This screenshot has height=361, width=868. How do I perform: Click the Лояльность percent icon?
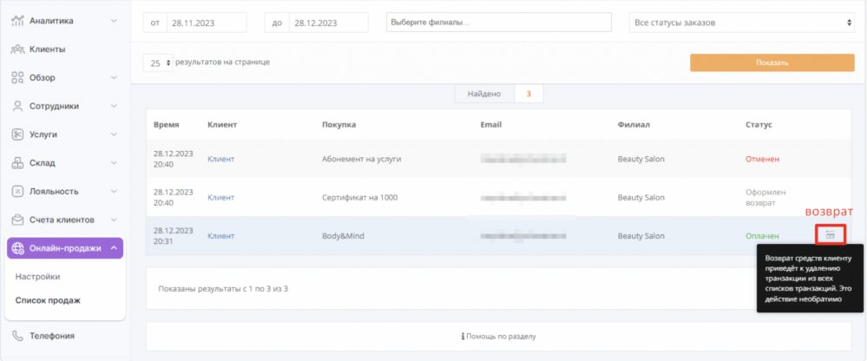17,191
